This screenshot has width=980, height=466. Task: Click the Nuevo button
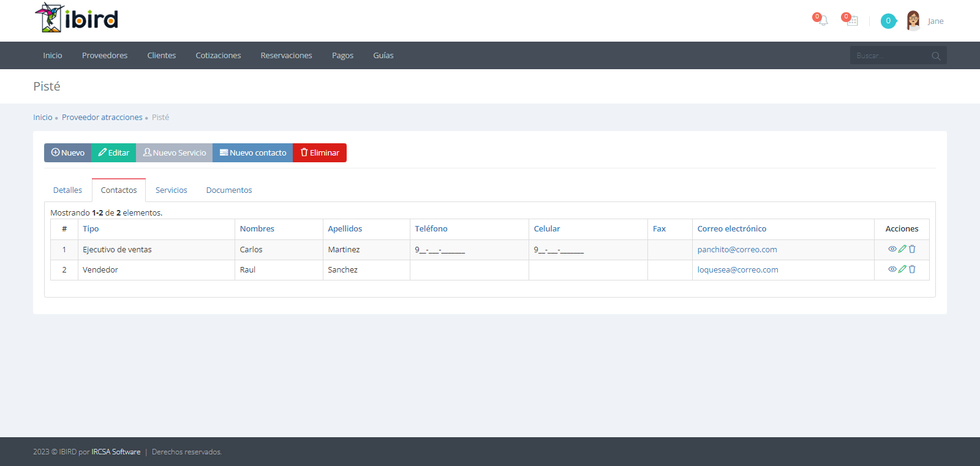tap(68, 152)
